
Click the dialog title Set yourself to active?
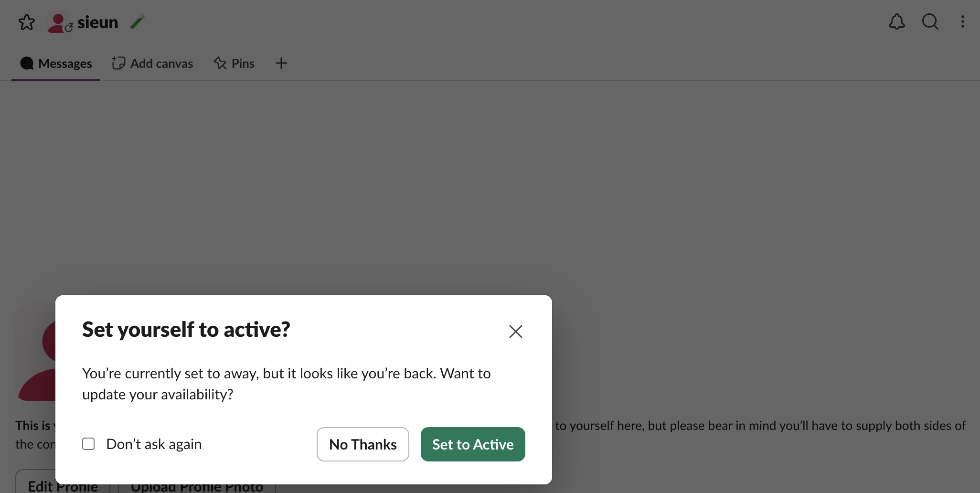click(x=186, y=330)
